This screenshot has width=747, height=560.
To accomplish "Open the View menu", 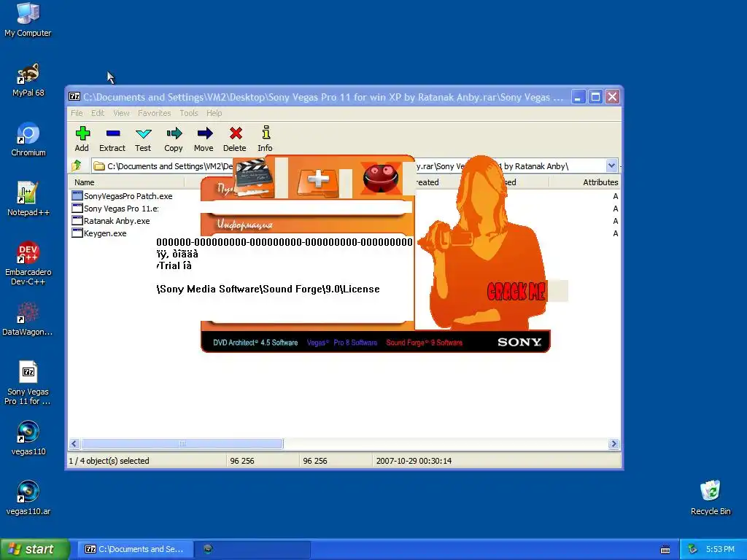I will click(121, 113).
